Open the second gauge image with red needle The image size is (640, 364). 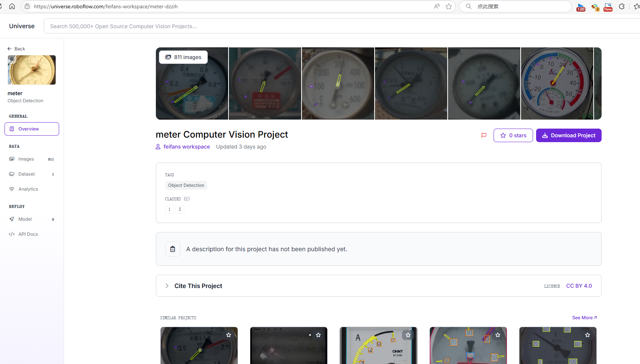265,83
